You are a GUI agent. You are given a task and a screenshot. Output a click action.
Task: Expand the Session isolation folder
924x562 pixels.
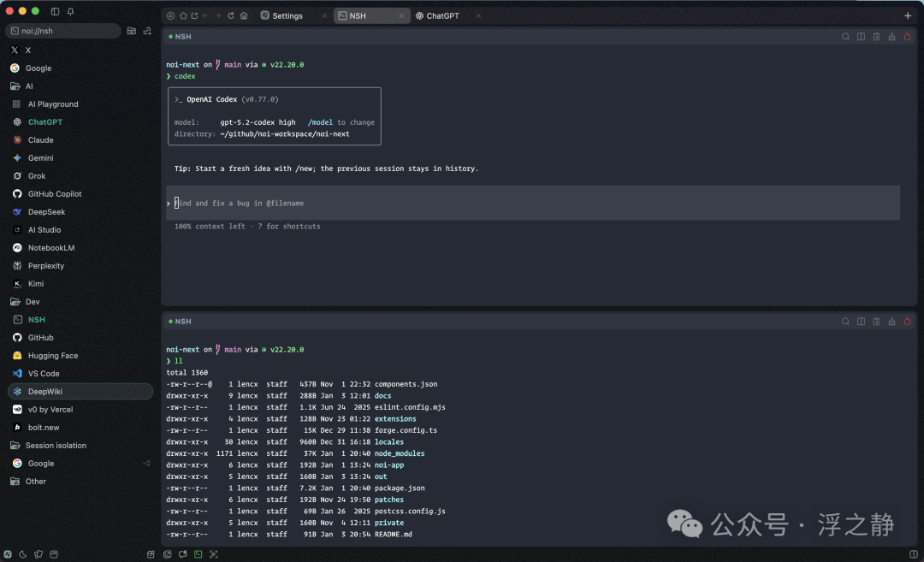(80, 446)
